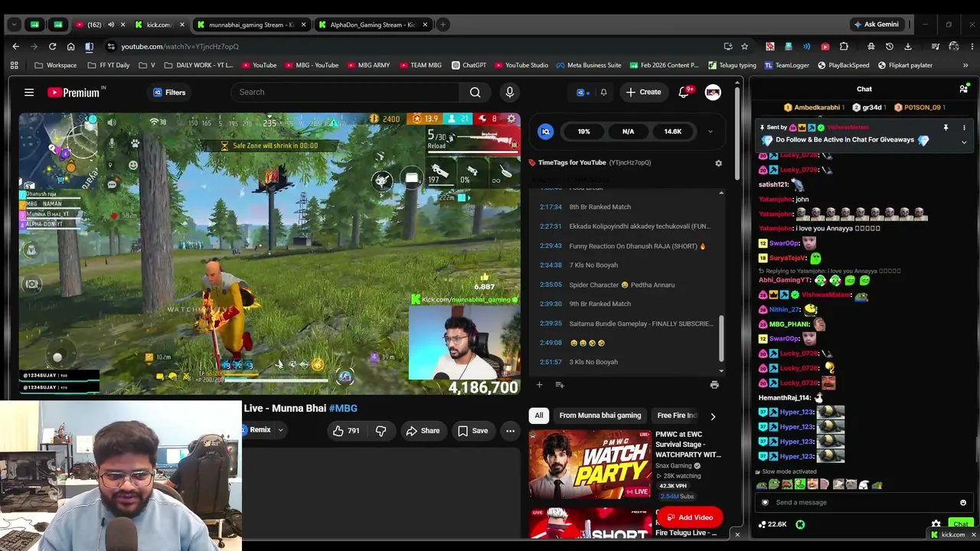This screenshot has height=551, width=980.
Task: Go back in browser history
Action: pos(15,47)
